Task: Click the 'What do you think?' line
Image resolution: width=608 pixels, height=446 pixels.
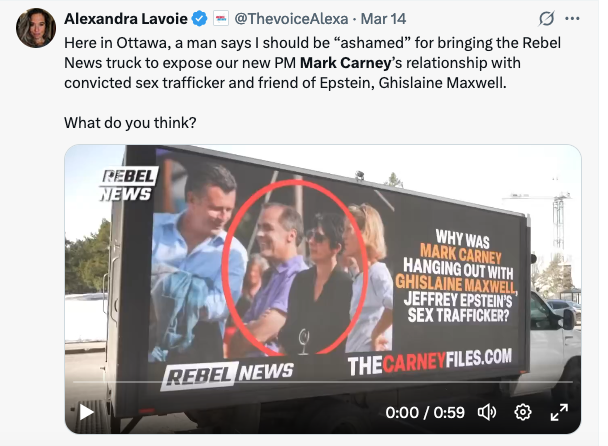Action: 130,123
